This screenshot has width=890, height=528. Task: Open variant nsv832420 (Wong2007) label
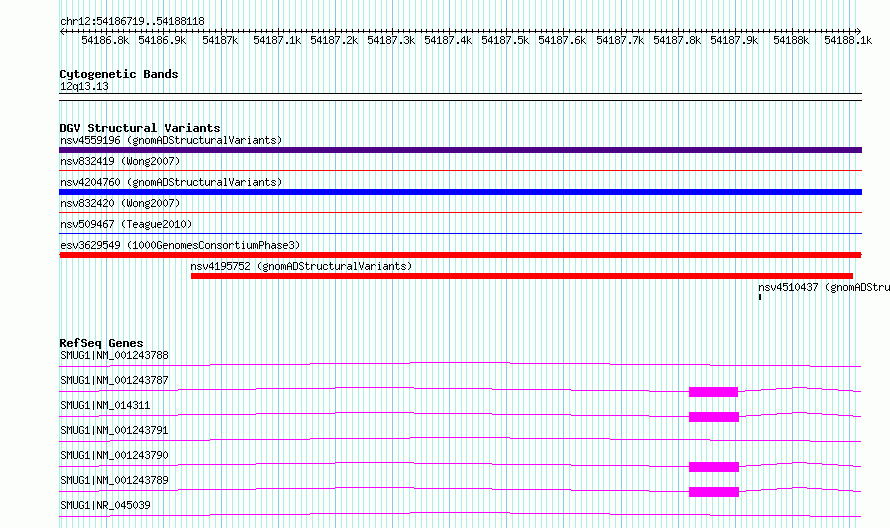(120, 203)
